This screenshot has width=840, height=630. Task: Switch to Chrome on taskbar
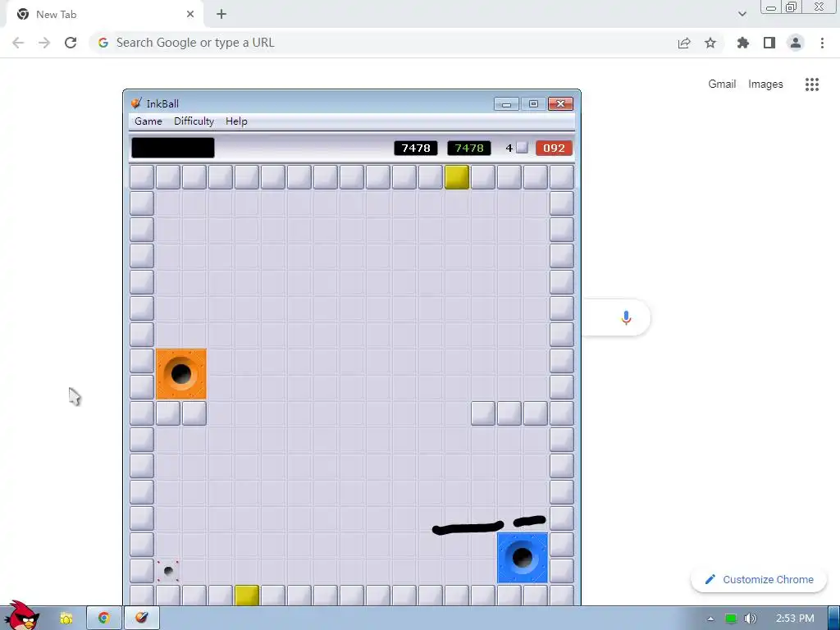click(x=104, y=619)
